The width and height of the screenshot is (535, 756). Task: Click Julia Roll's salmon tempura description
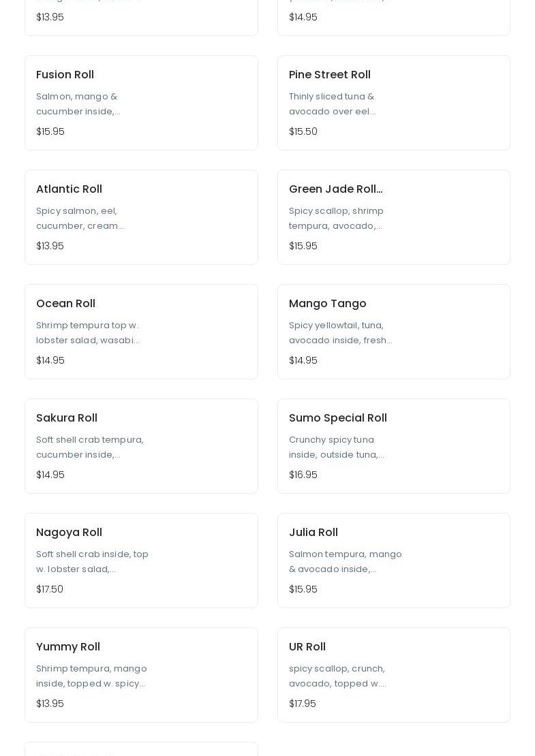pyautogui.click(x=345, y=562)
